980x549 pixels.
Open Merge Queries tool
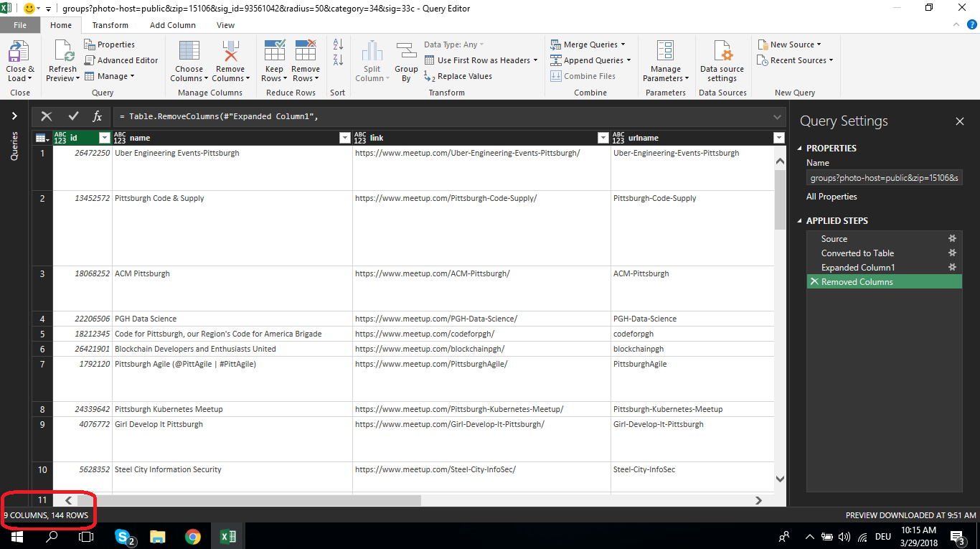point(588,44)
